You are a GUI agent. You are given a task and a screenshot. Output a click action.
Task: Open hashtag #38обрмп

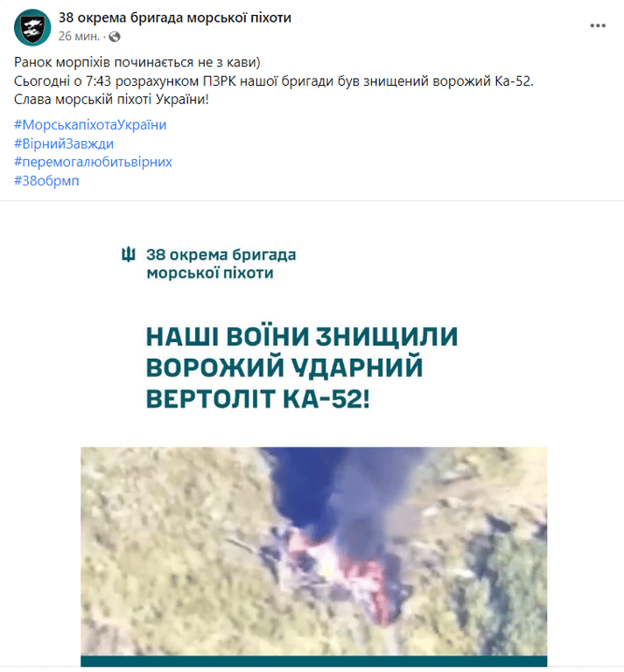46,180
